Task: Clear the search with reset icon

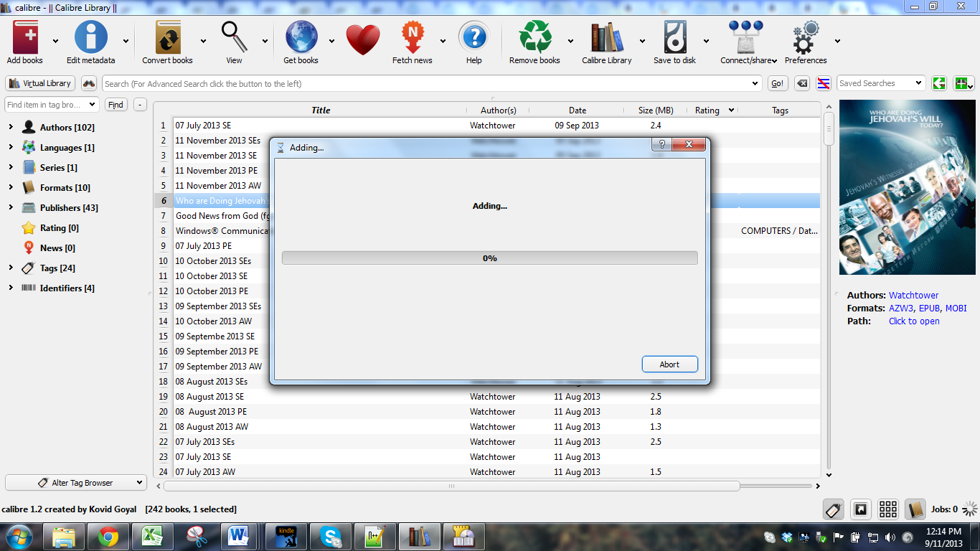Action: pos(803,83)
